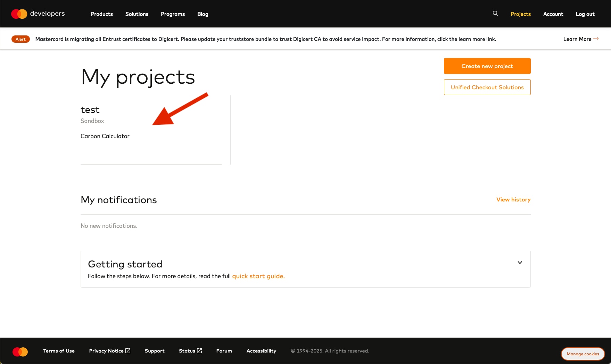The image size is (611, 364).
Task: Open the Products menu
Action: coord(102,14)
